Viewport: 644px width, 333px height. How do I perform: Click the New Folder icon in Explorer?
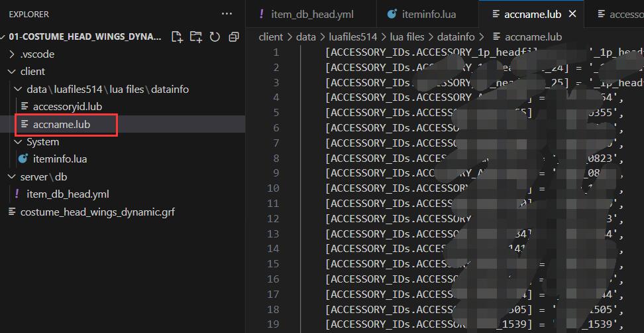pos(196,37)
